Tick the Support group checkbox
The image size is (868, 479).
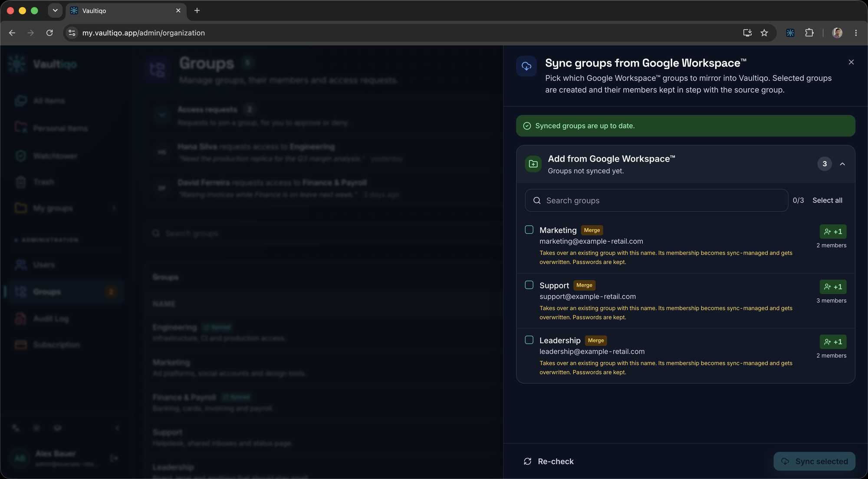pos(529,285)
